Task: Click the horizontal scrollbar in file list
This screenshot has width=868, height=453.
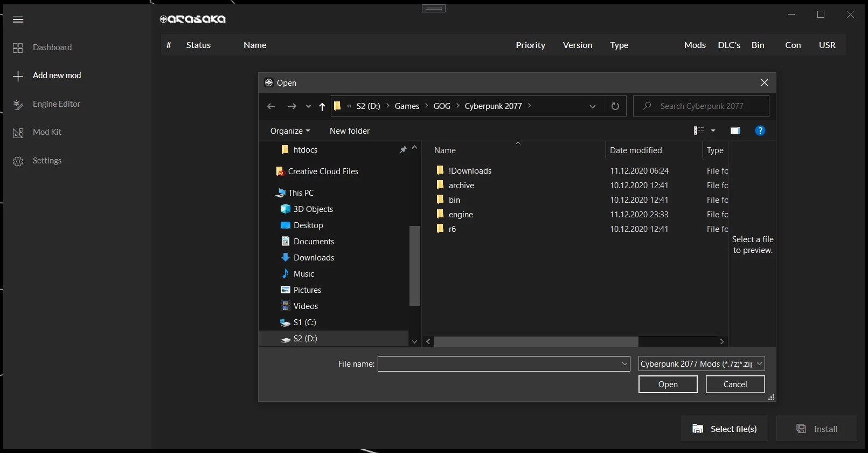Action: click(536, 341)
